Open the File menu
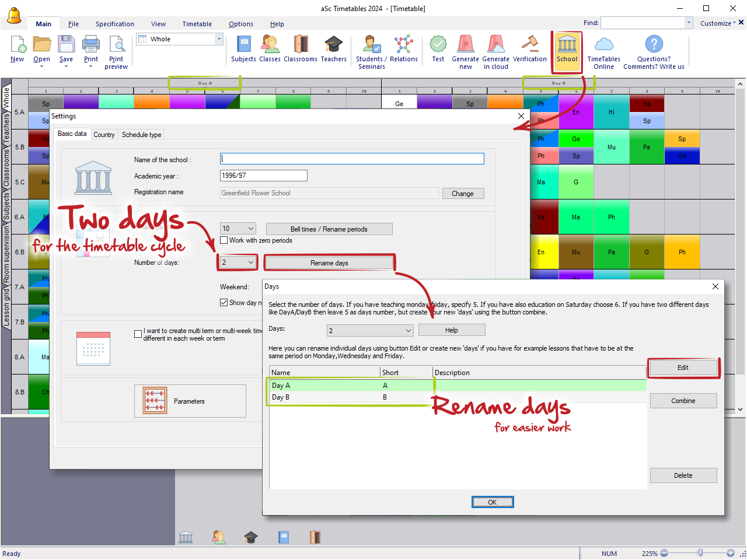Viewport: 747px width, 560px height. coord(74,24)
